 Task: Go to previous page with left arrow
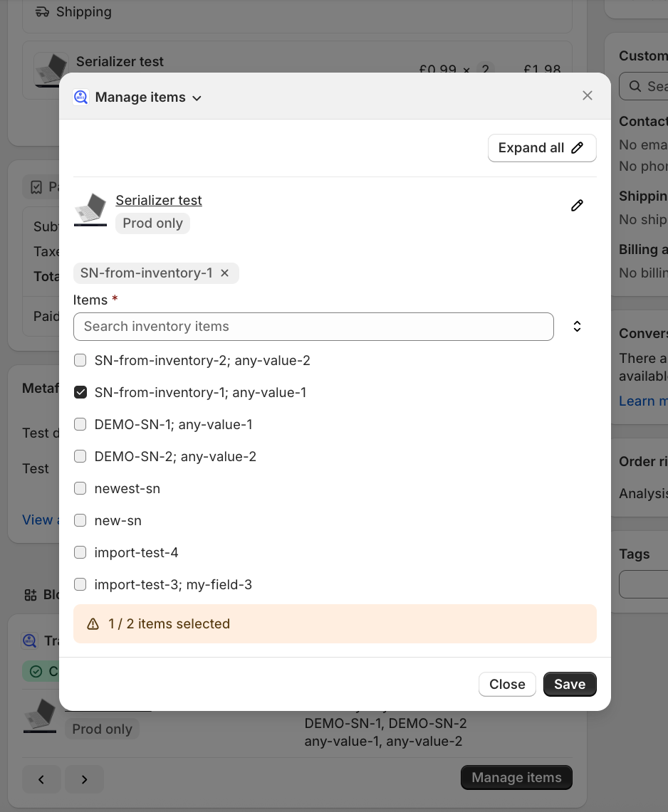click(41, 779)
